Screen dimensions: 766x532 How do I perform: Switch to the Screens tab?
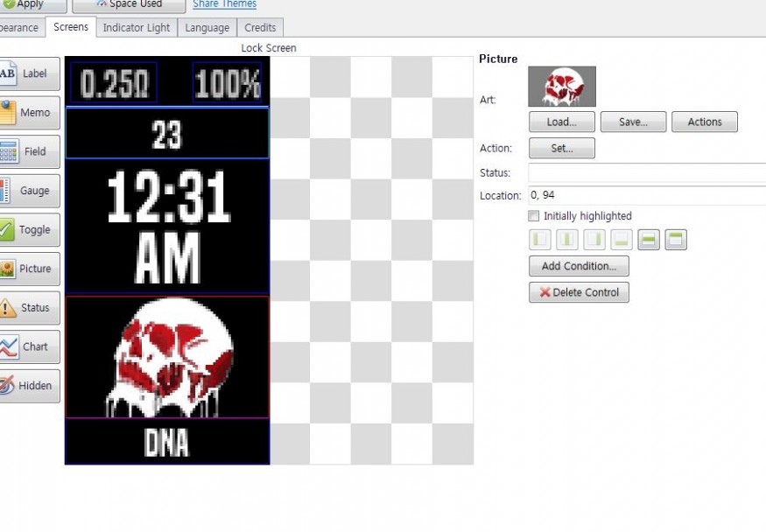[71, 27]
